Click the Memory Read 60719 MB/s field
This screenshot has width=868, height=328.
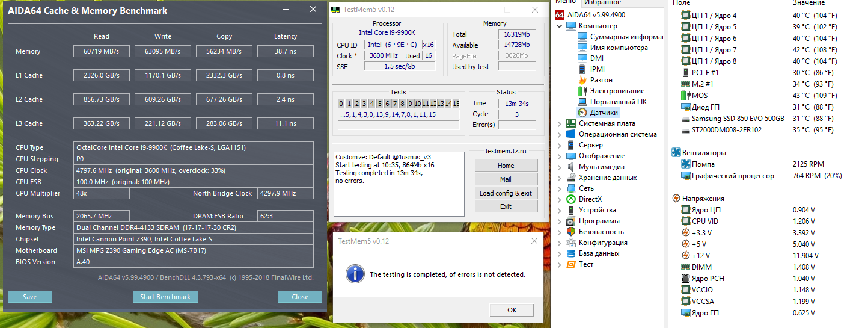[x=102, y=51]
